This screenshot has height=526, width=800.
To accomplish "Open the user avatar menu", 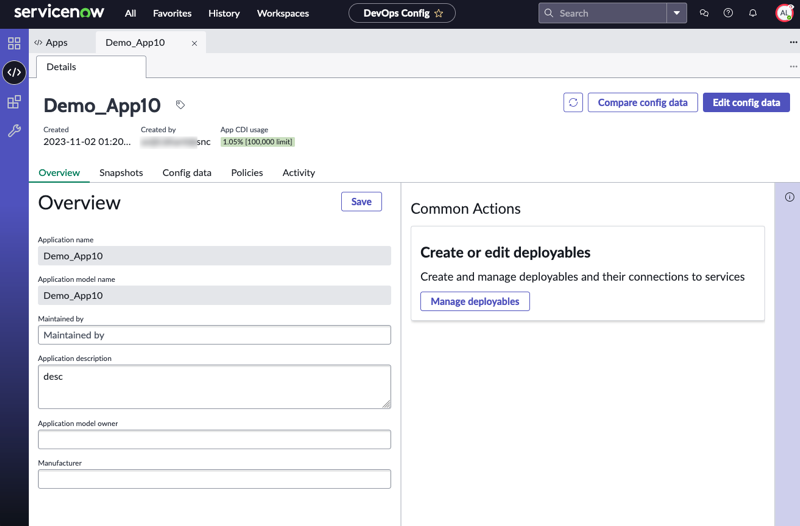I will (x=784, y=13).
